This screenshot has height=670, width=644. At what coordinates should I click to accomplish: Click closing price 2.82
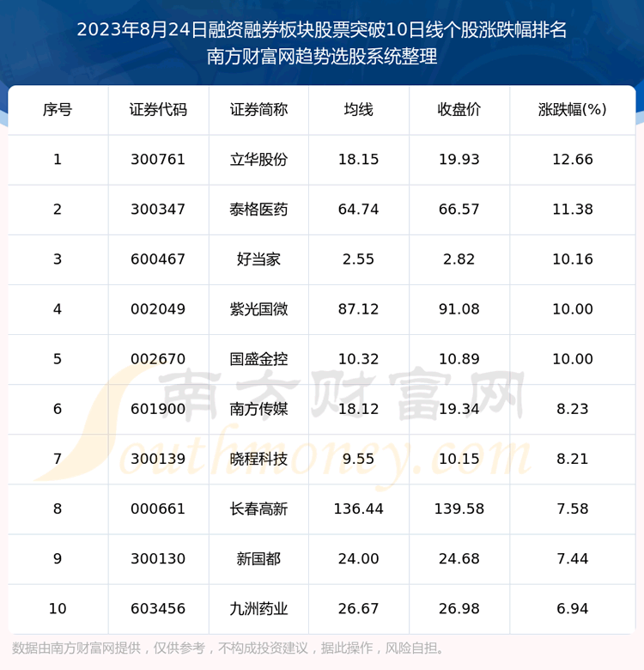pyautogui.click(x=459, y=259)
